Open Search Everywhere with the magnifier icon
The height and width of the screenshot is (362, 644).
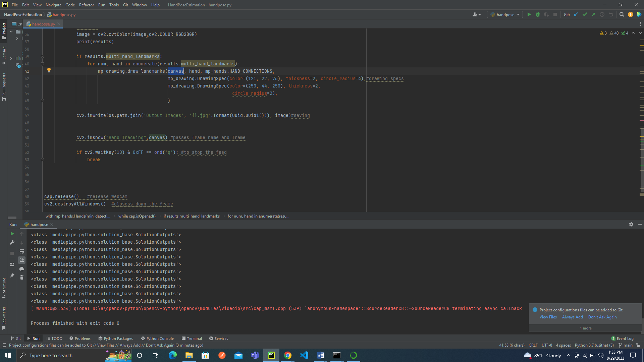point(622,14)
